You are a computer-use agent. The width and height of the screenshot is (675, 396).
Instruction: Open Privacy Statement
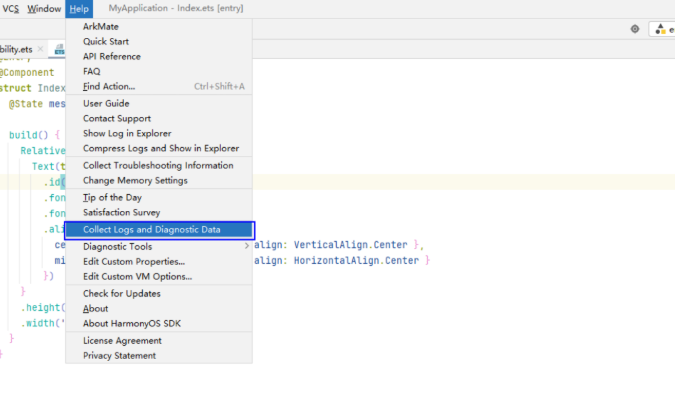[x=159, y=356]
